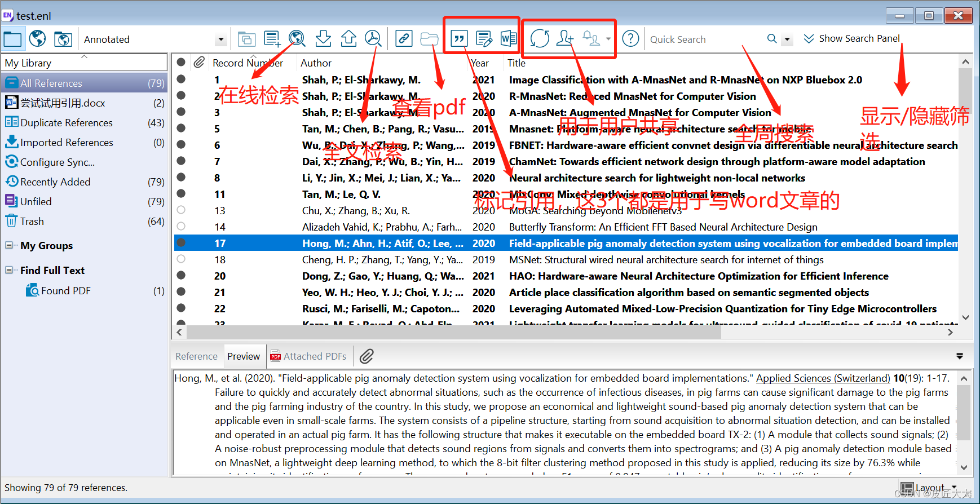Switch to the Reference tab

[x=196, y=356]
